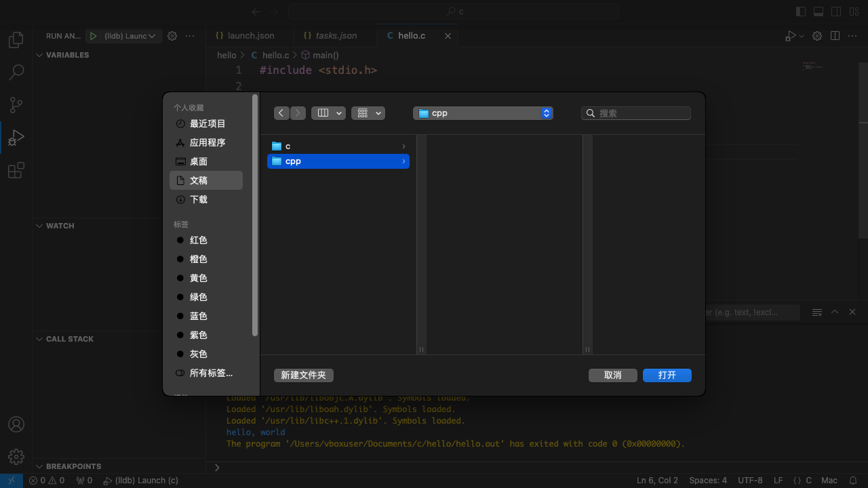This screenshot has width=868, height=488.
Task: Click the debug console view mode icon
Action: pyautogui.click(x=817, y=312)
